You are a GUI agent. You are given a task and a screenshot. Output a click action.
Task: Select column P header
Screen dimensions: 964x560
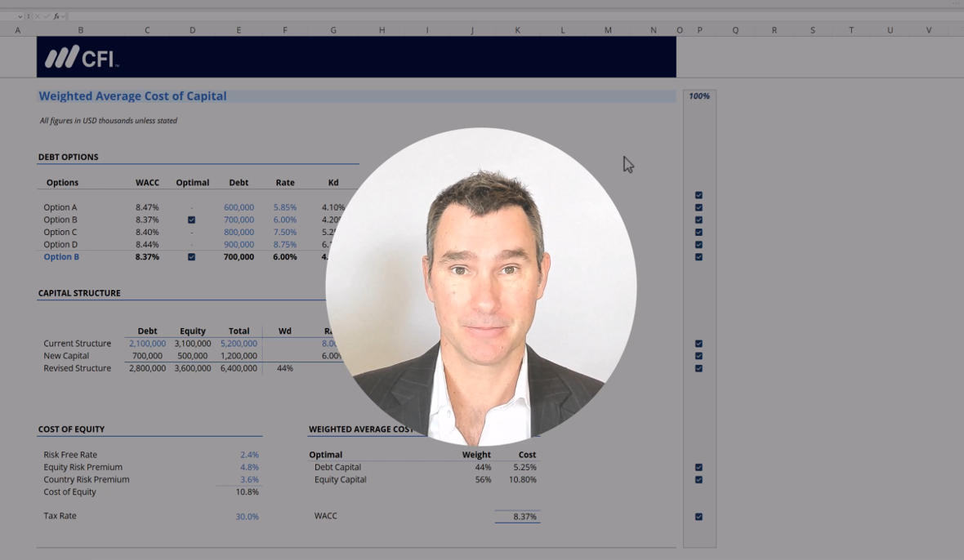pos(699,30)
